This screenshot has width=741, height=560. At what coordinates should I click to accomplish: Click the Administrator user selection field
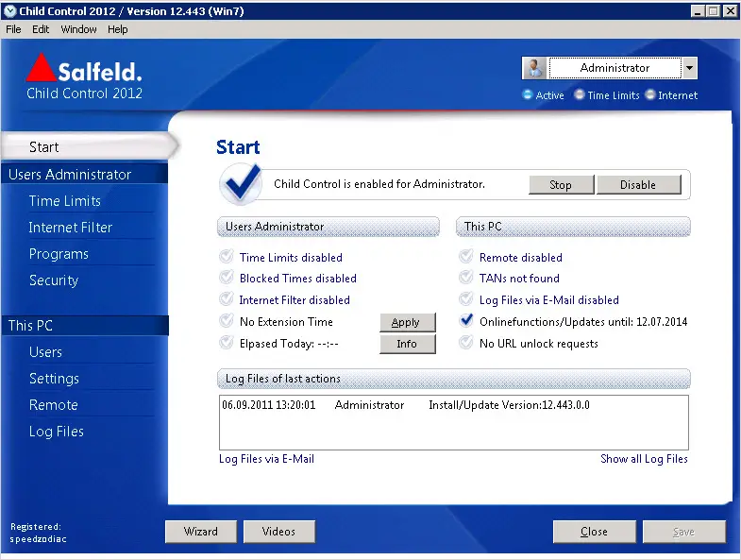coord(615,68)
